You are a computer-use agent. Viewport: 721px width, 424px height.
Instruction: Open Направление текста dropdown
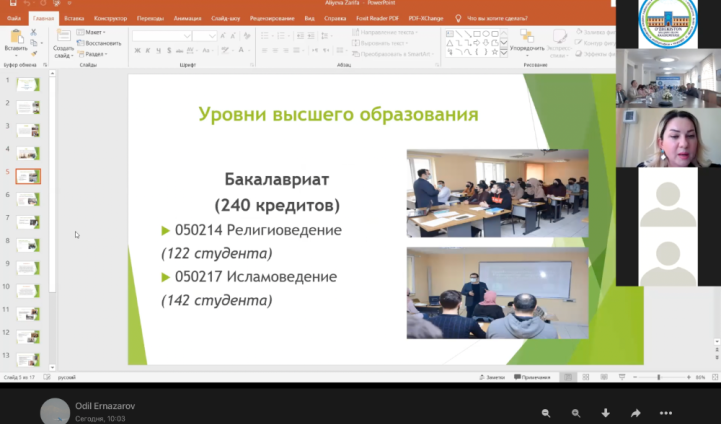[385, 32]
